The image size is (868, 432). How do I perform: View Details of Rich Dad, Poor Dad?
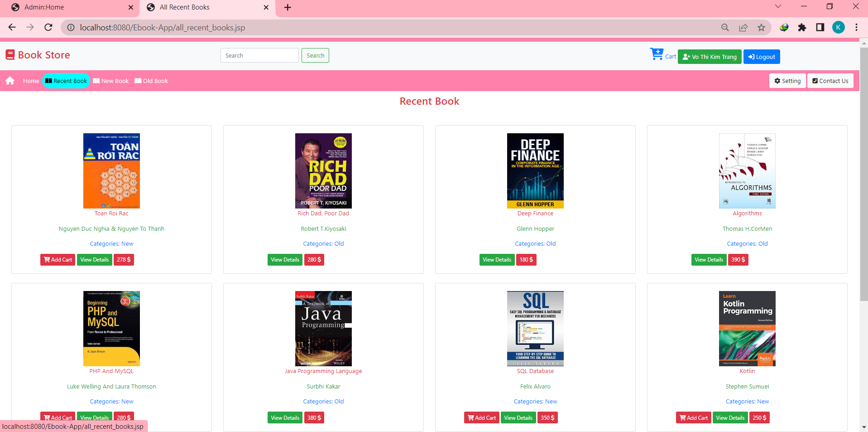[x=285, y=260]
